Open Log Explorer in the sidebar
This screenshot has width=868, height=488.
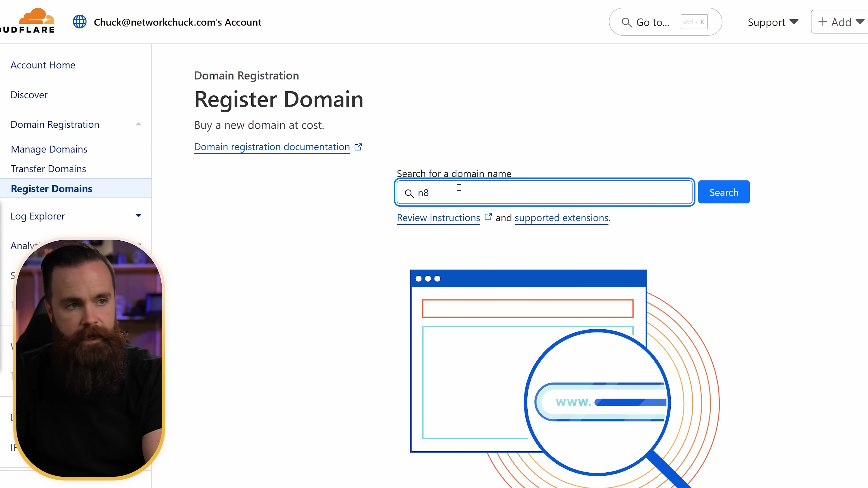click(x=38, y=216)
